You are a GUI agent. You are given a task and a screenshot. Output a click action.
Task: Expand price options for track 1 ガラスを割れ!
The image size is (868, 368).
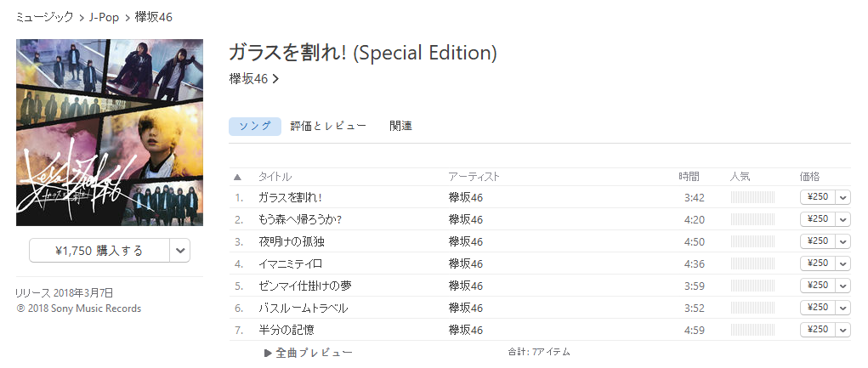click(x=843, y=197)
